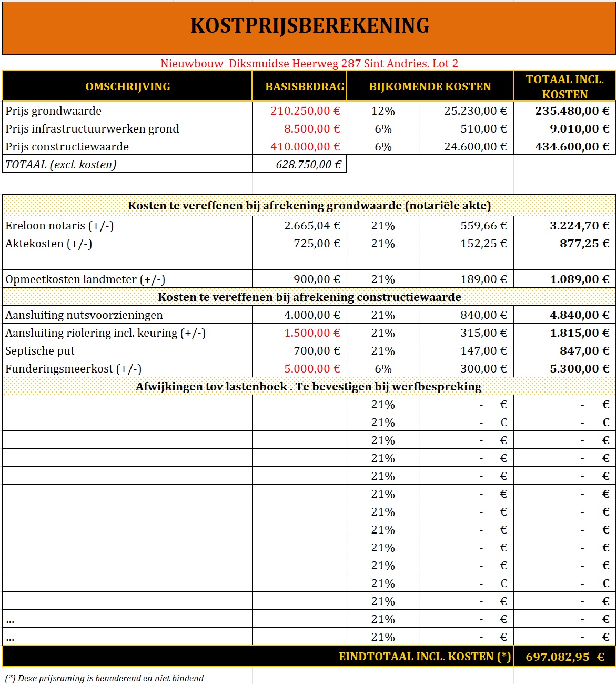The height and width of the screenshot is (684, 616).
Task: Click the 628.750,00 € total excl. kosten cell
Action: pos(308,165)
